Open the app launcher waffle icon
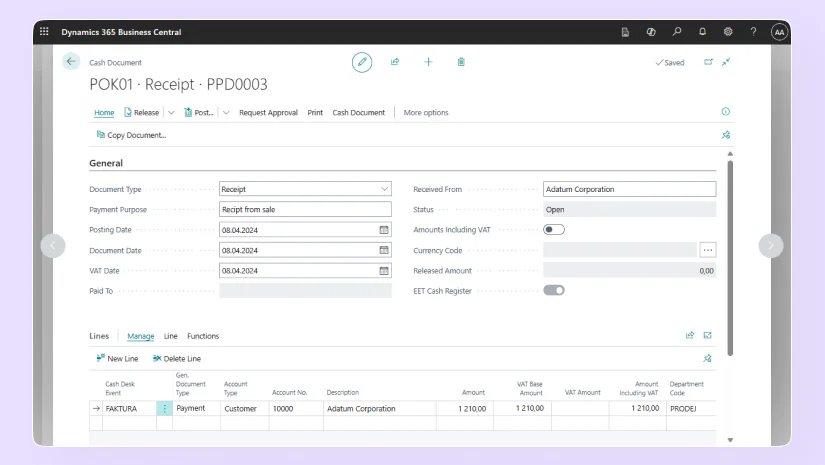This screenshot has width=825, height=465. (x=44, y=32)
